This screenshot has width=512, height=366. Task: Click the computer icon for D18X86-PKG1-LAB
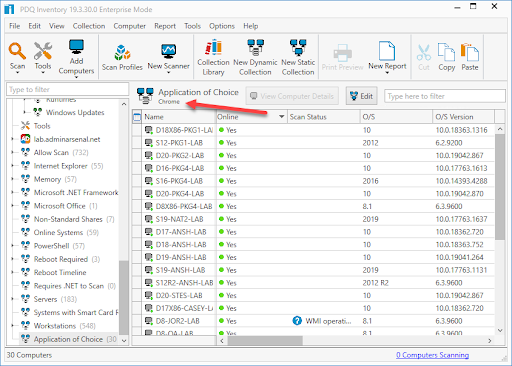click(149, 130)
